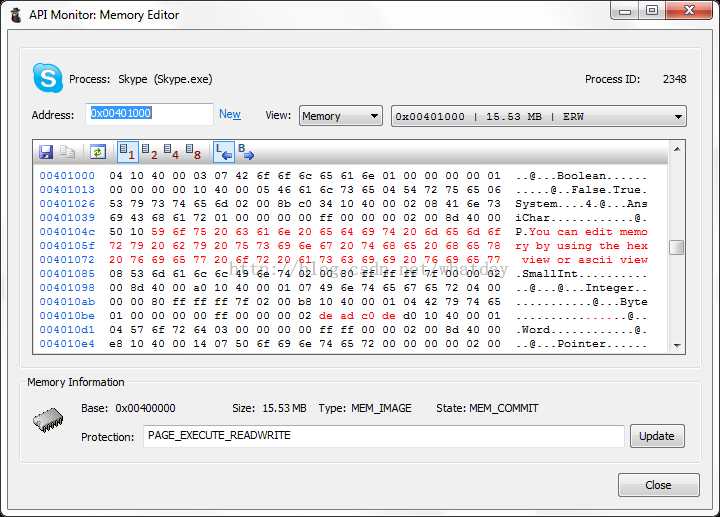Click the process name Skype (Skype.exe)
Screen dimensions: 720x517
click(165, 79)
